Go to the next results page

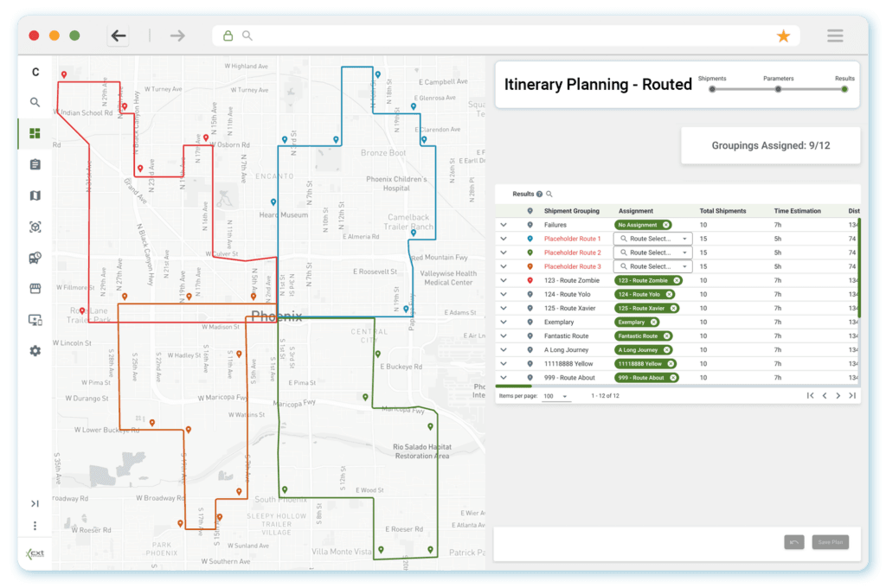[x=838, y=396]
